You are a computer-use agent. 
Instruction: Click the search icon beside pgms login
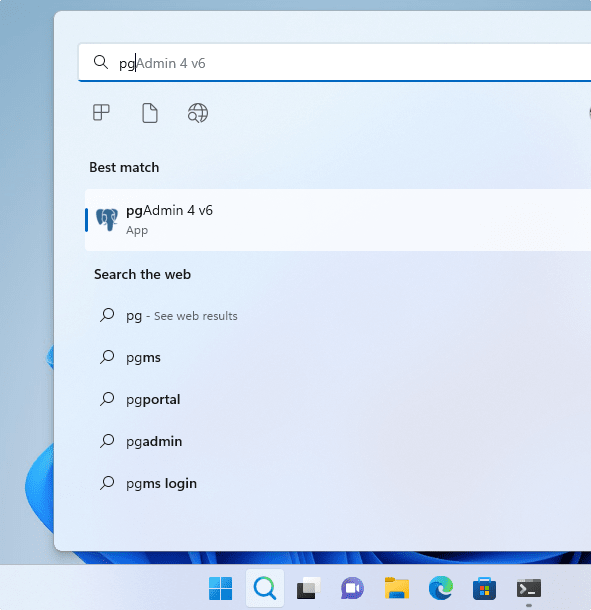point(107,483)
